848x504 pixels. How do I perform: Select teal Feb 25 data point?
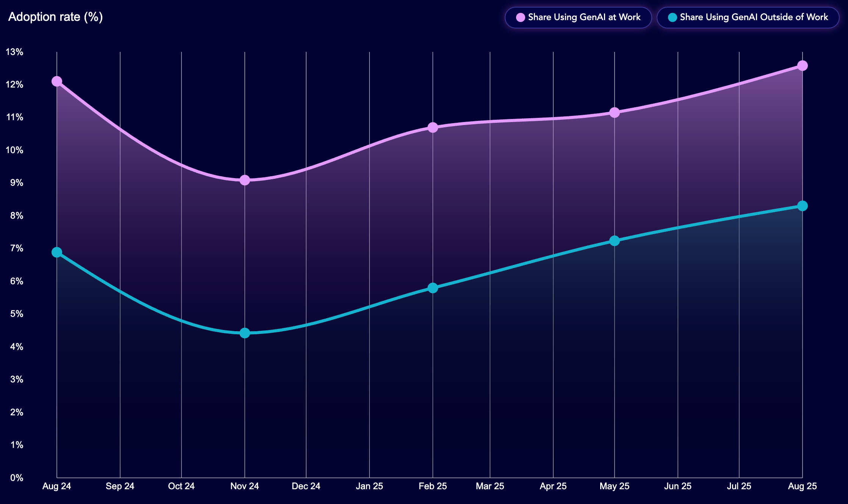433,288
